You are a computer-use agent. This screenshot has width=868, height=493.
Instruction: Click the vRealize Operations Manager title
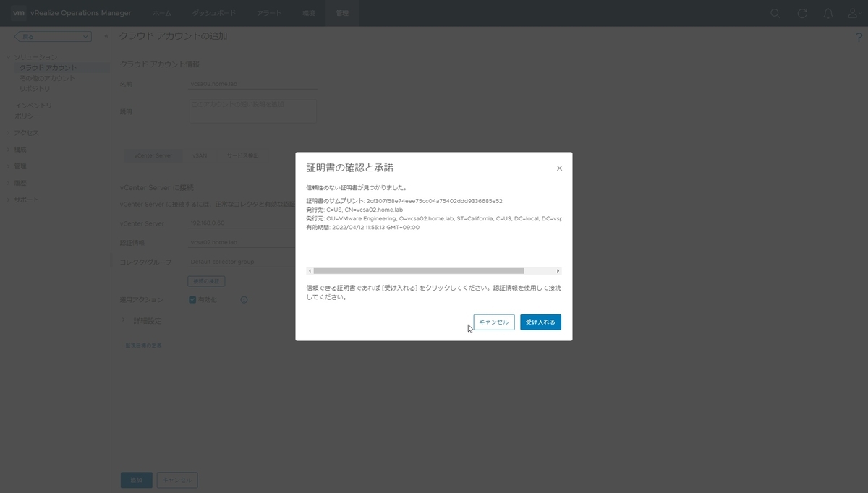tap(82, 13)
